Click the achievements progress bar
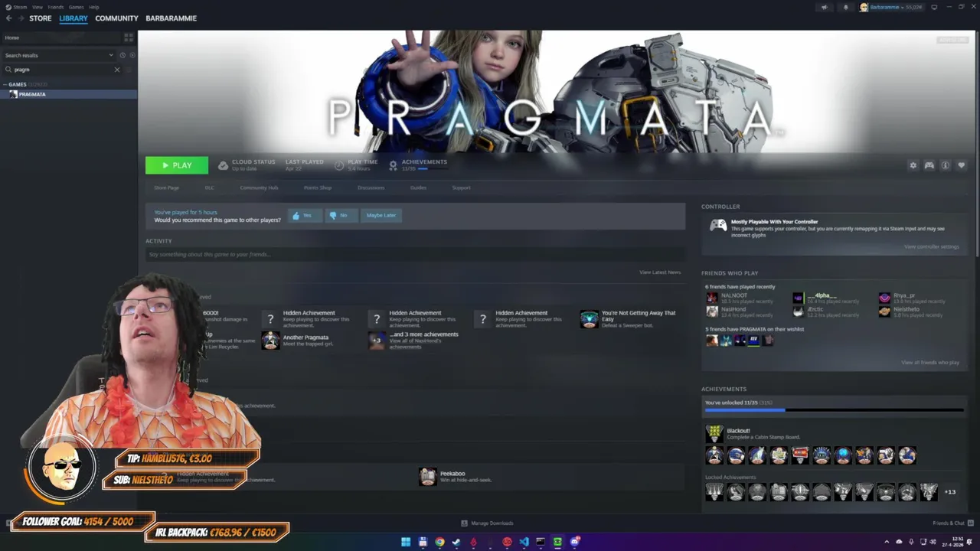The height and width of the screenshot is (551, 980). click(834, 410)
